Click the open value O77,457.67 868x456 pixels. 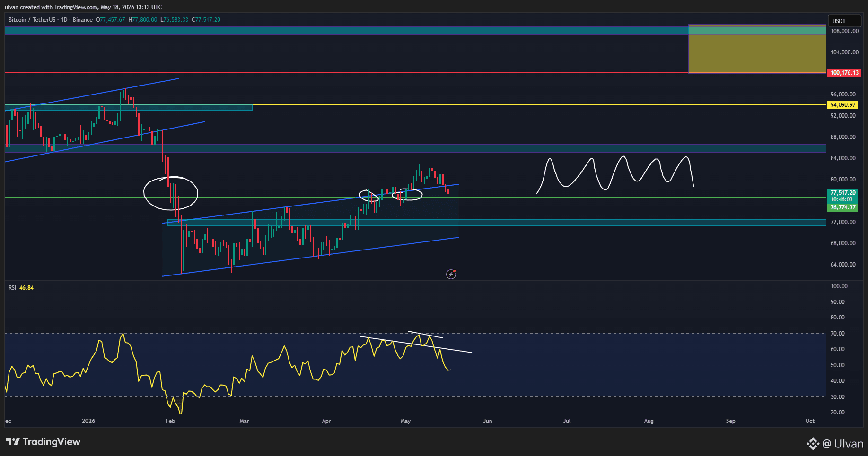[x=111, y=20]
